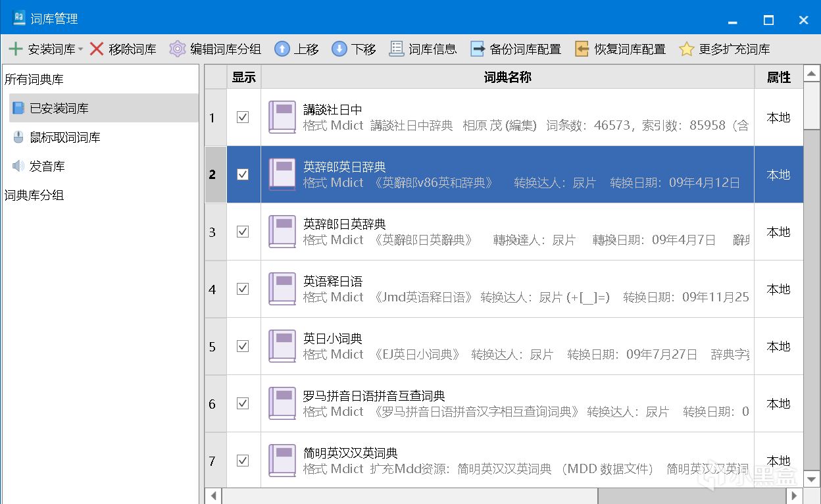821x504 pixels.
Task: Click the 词典名称 column header
Action: (507, 77)
